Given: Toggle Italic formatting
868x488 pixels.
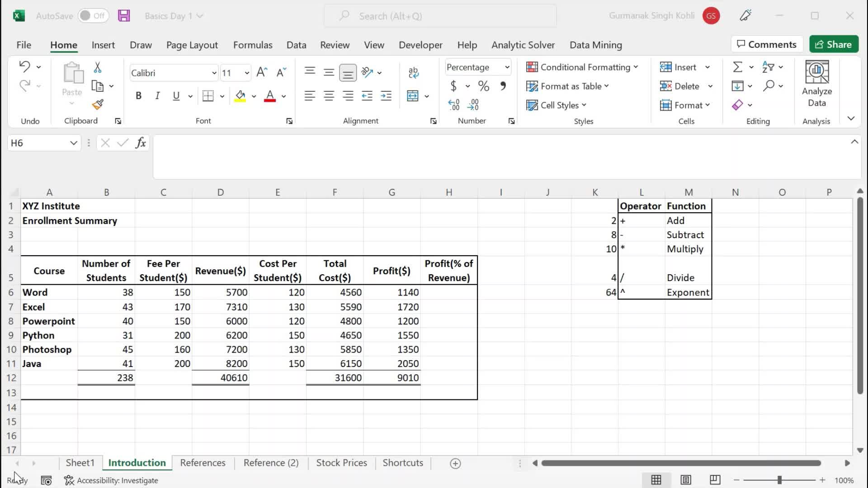Looking at the screenshot, I should [x=157, y=96].
